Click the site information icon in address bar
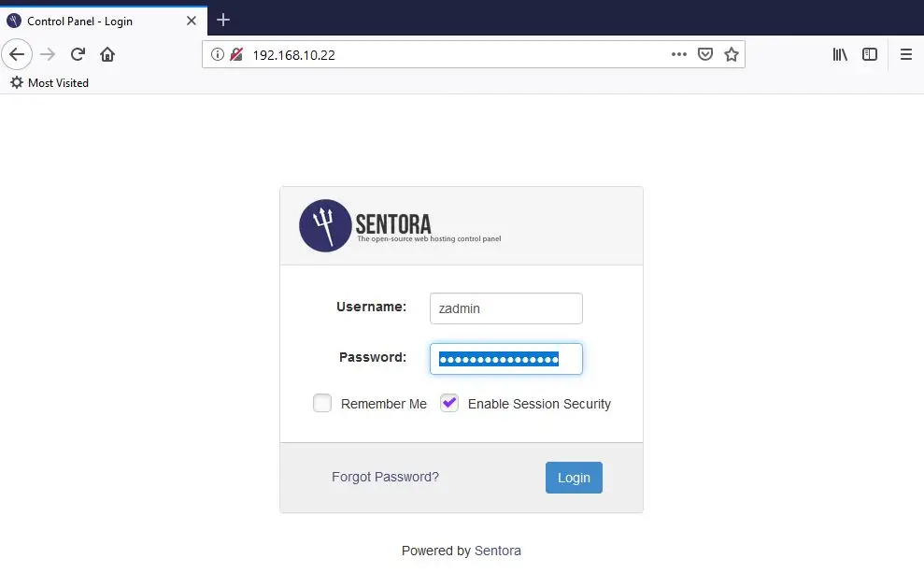Viewport: 924px width, 587px height. pos(218,53)
